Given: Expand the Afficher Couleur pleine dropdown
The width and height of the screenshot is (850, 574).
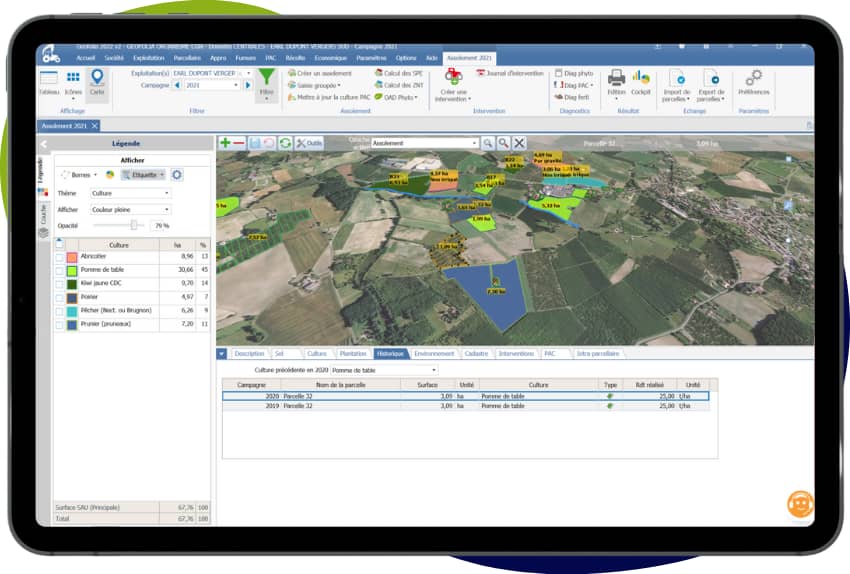Looking at the screenshot, I should 130,210.
